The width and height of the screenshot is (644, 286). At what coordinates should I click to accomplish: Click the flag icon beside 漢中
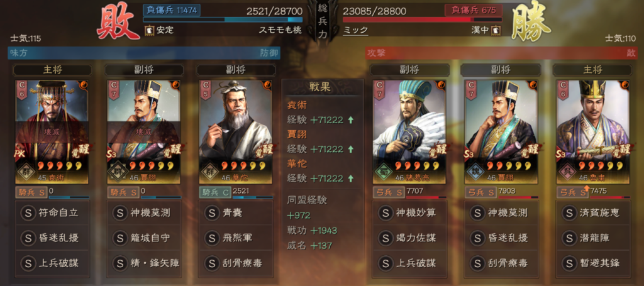(497, 30)
